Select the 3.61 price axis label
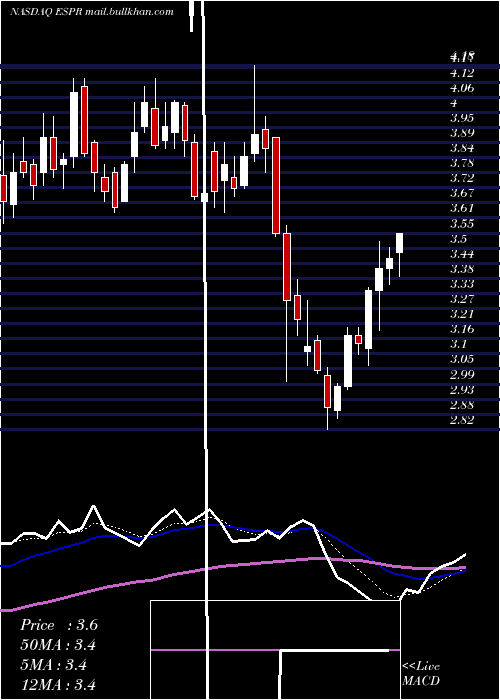Screen dimensions: 500x700 pos(462,208)
